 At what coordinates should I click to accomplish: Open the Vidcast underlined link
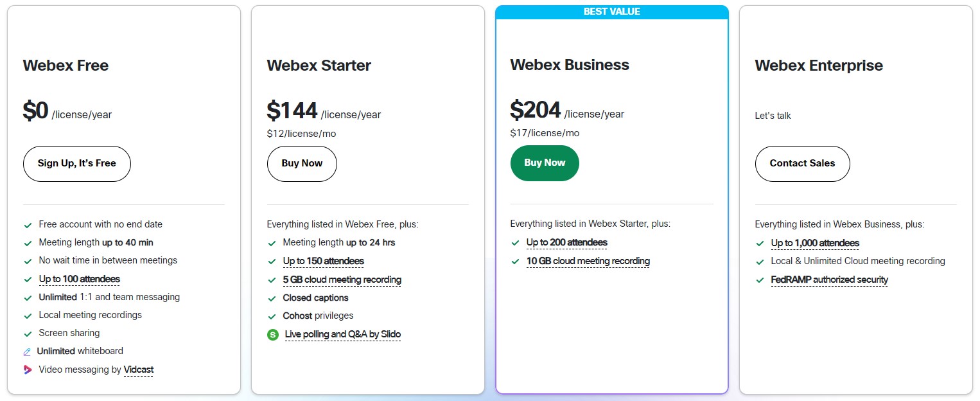tap(139, 370)
